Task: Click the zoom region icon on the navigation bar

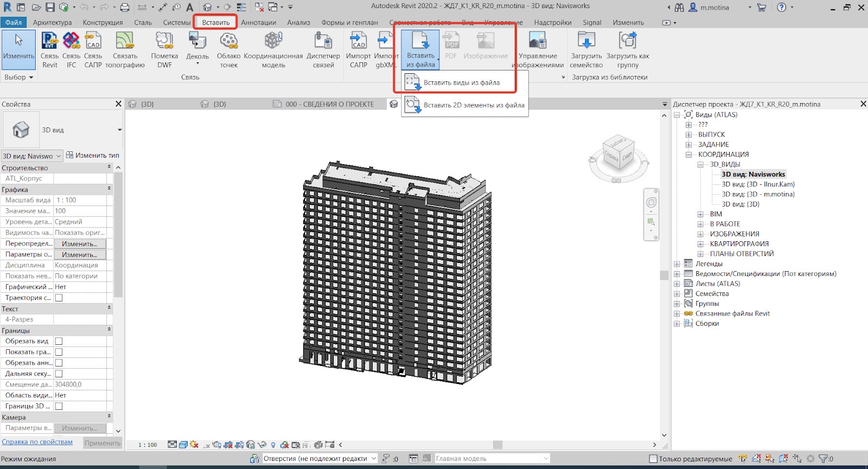Action: coord(651,222)
